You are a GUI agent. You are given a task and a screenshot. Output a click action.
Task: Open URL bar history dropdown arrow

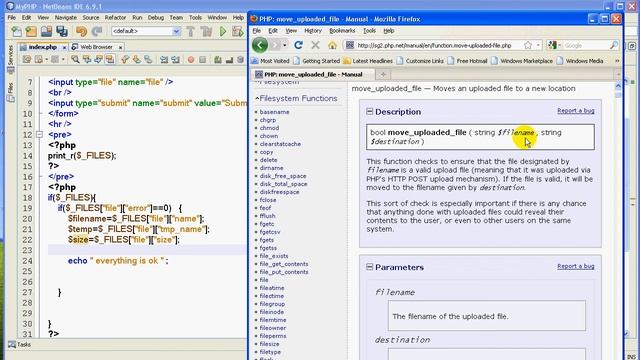point(538,45)
